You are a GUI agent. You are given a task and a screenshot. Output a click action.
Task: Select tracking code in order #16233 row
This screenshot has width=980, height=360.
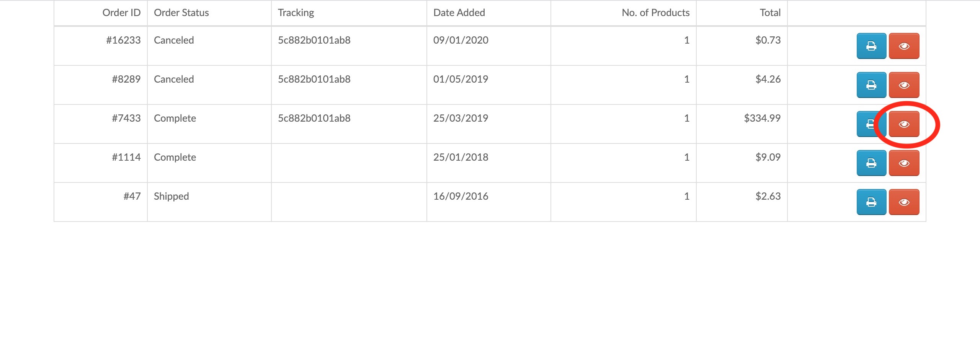314,40
